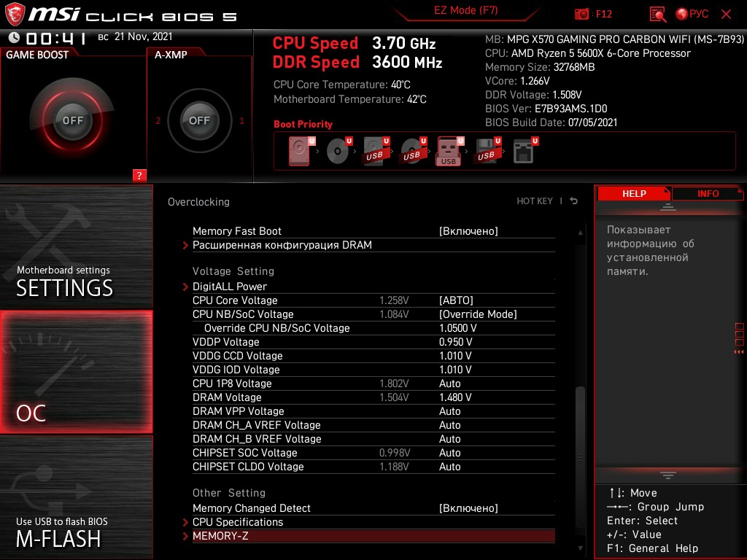Click the 00:41 system time
The height and width of the screenshot is (560, 747).
coord(55,38)
